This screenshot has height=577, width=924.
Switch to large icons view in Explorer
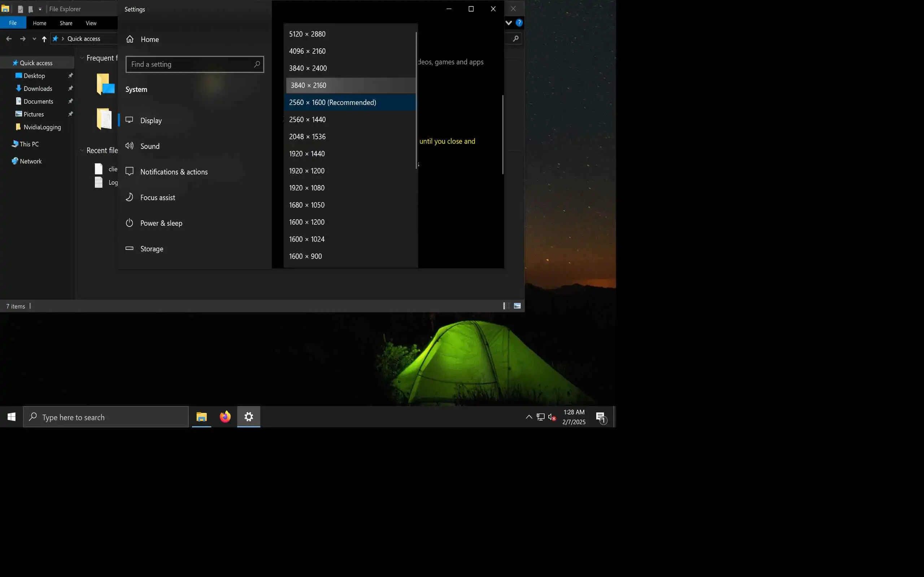(x=517, y=306)
